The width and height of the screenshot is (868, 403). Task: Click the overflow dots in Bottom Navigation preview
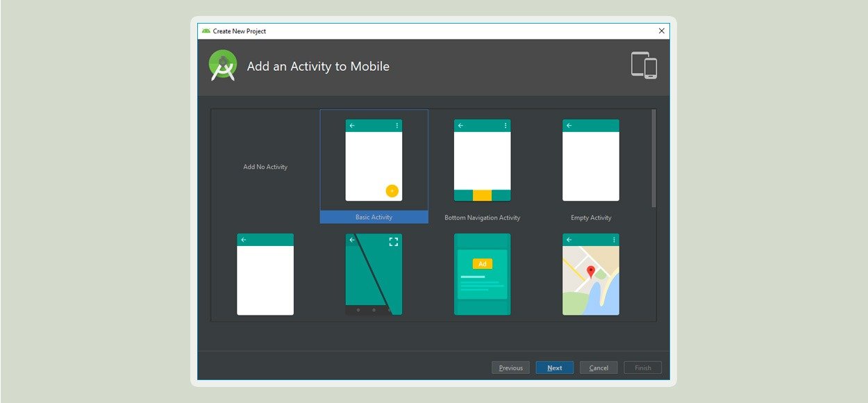click(x=506, y=126)
